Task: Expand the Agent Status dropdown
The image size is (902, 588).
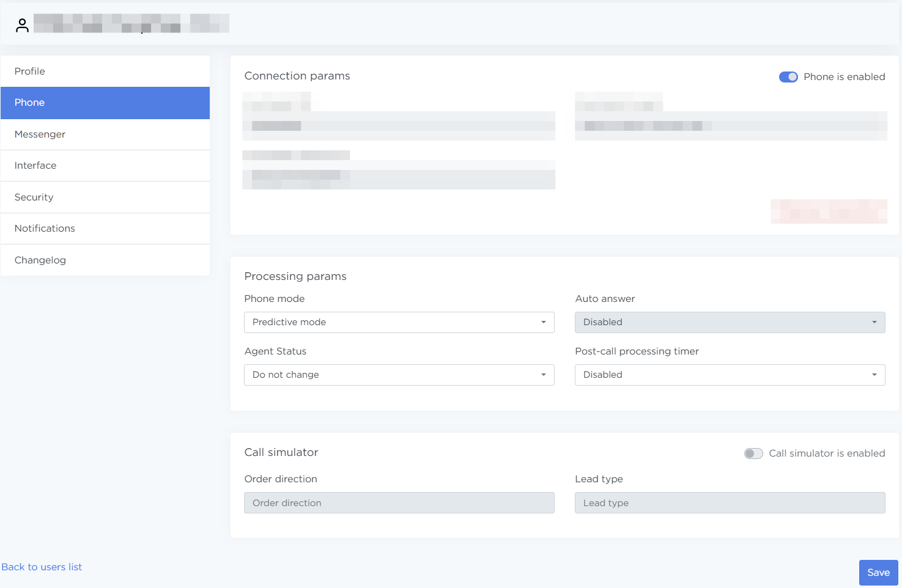Action: [399, 375]
